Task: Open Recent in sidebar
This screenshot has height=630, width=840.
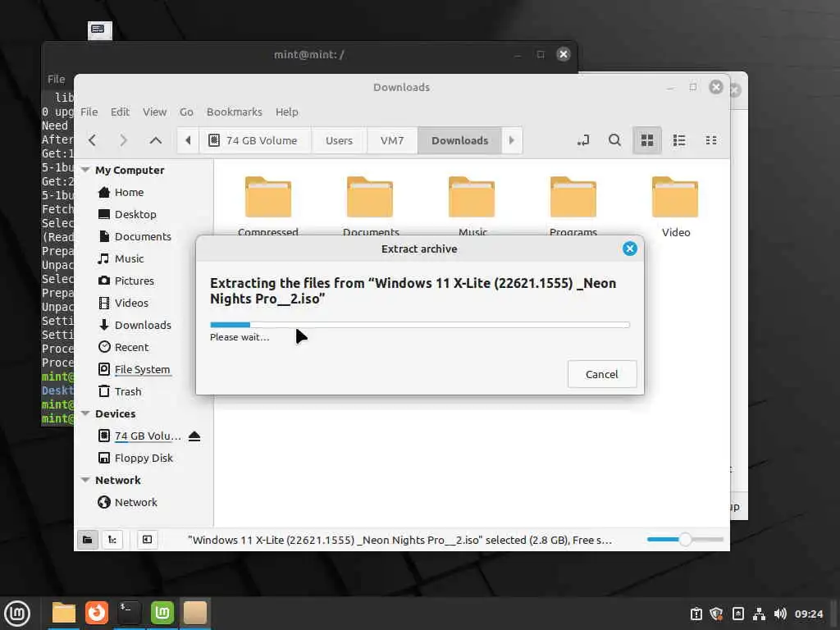Action: pyautogui.click(x=131, y=347)
